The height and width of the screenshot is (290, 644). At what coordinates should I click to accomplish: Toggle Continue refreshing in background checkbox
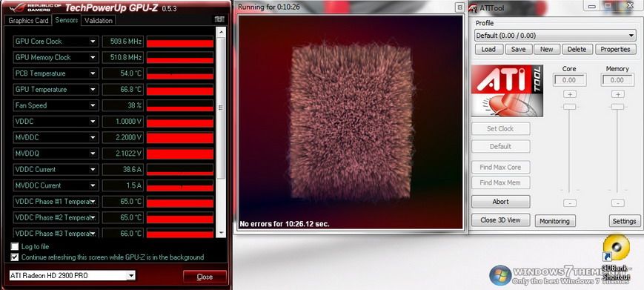(15, 257)
